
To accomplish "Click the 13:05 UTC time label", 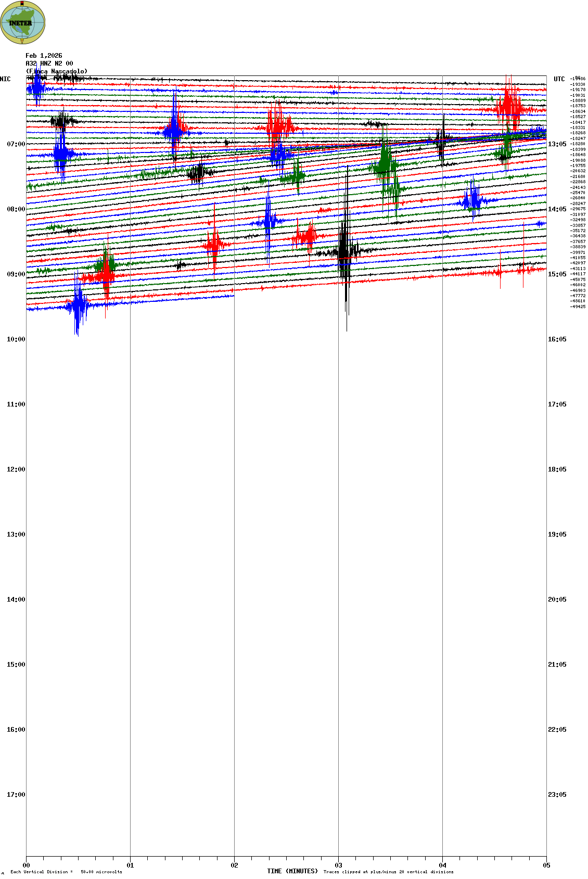I will point(557,144).
